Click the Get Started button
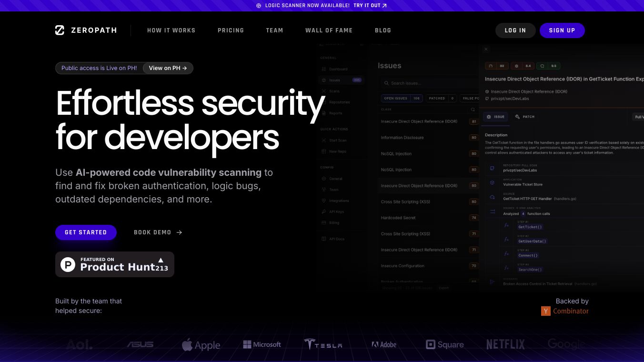 86,232
